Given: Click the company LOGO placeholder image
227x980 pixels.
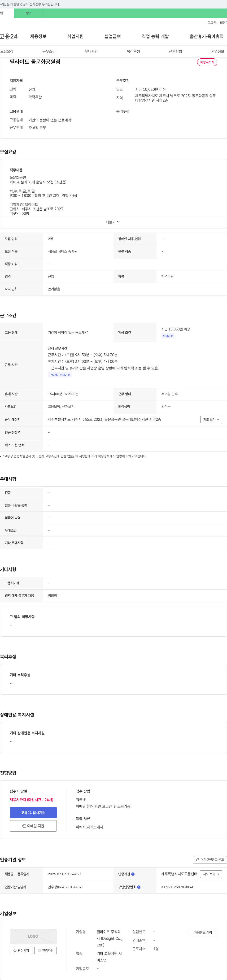Looking at the screenshot, I should point(33,936).
